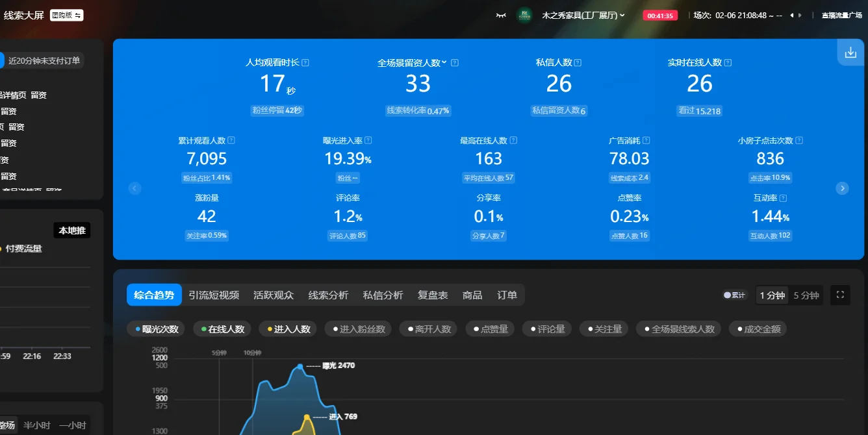The height and width of the screenshot is (435, 868).
Task: Click 私信留资人数 6 sub-metric
Action: (559, 110)
